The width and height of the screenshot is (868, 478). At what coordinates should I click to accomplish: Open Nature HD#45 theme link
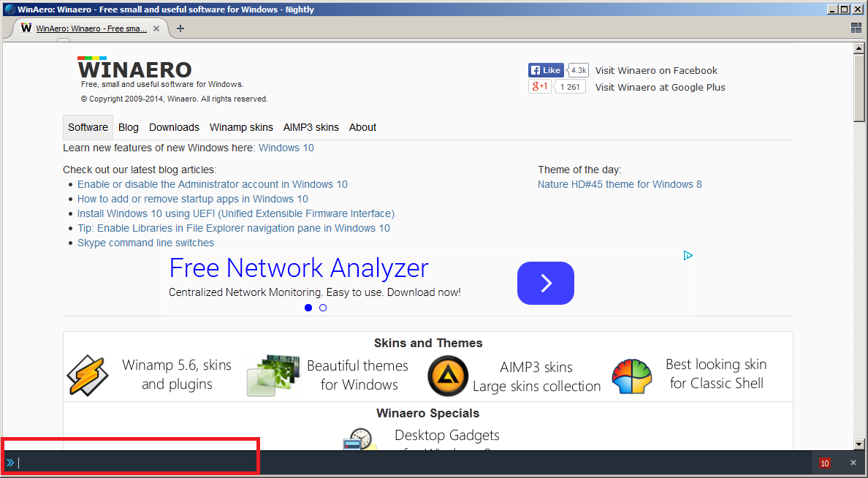620,184
